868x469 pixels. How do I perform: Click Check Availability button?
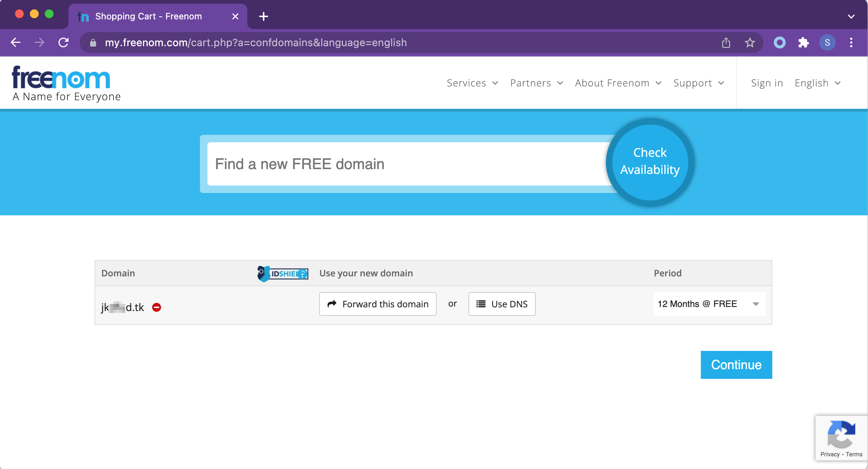[x=650, y=162]
